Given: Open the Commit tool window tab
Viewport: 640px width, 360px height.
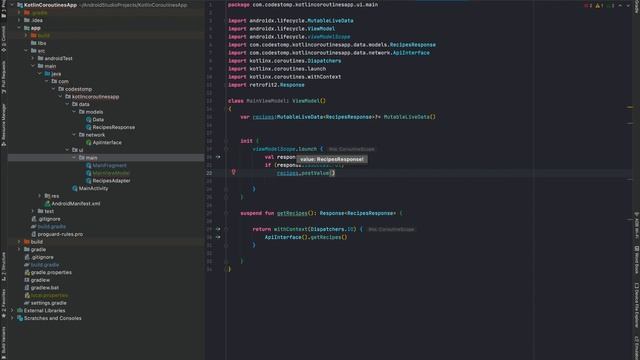Looking at the screenshot, I should pyautogui.click(x=3, y=39).
